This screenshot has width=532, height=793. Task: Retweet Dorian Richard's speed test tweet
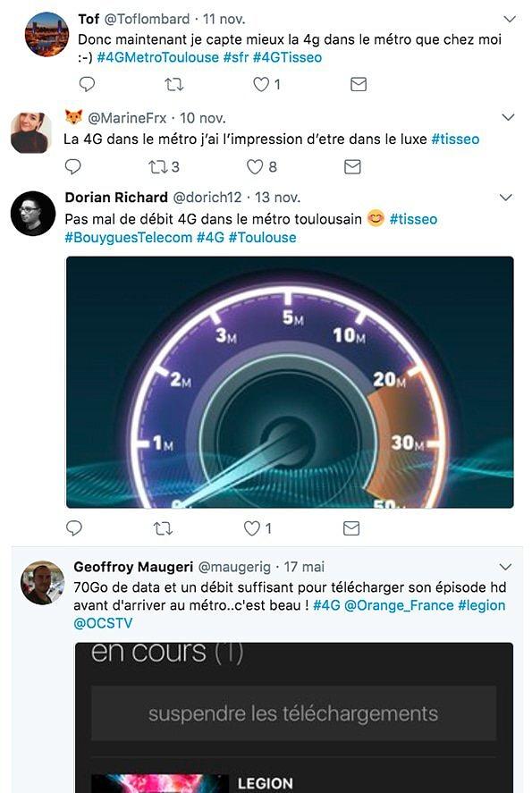tap(163, 528)
